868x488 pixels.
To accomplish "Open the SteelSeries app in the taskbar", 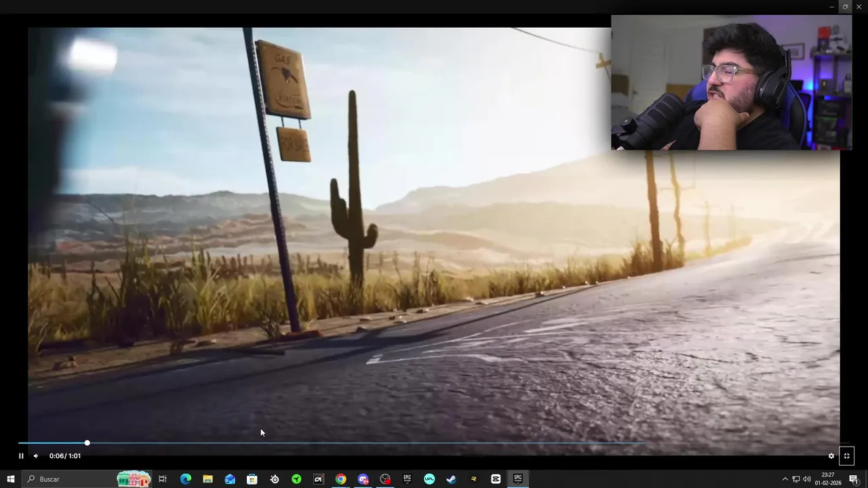I will coord(275,479).
